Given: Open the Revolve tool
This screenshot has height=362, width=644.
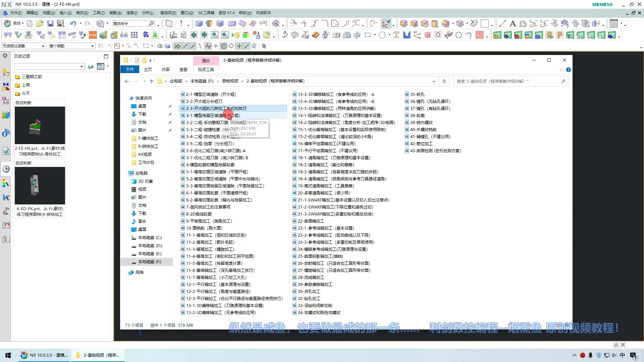Looking at the screenshot, I should coord(209,23).
